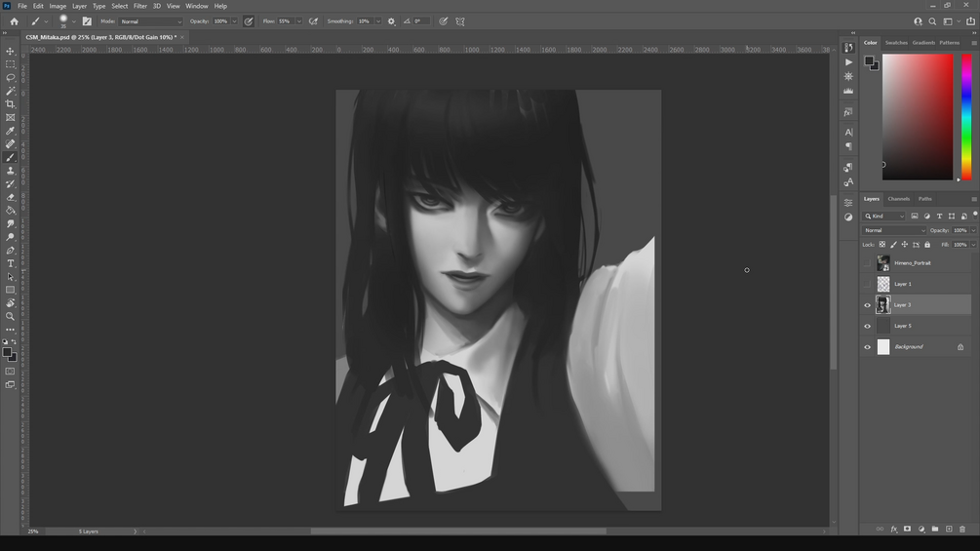Select the Hand tool
The image size is (980, 551).
tap(10, 303)
